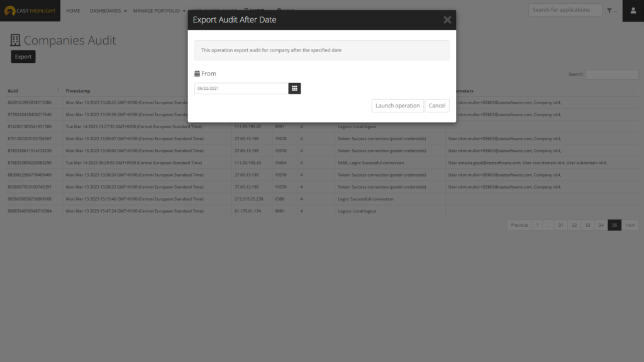Screen dimensions: 644x362
Task: Click the calendar icon next to From label
Action: (x=197, y=74)
